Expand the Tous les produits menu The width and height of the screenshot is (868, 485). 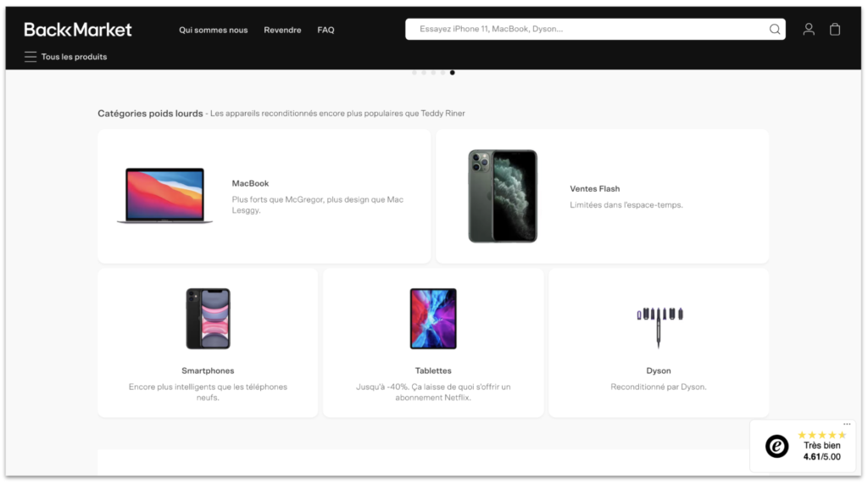point(74,57)
